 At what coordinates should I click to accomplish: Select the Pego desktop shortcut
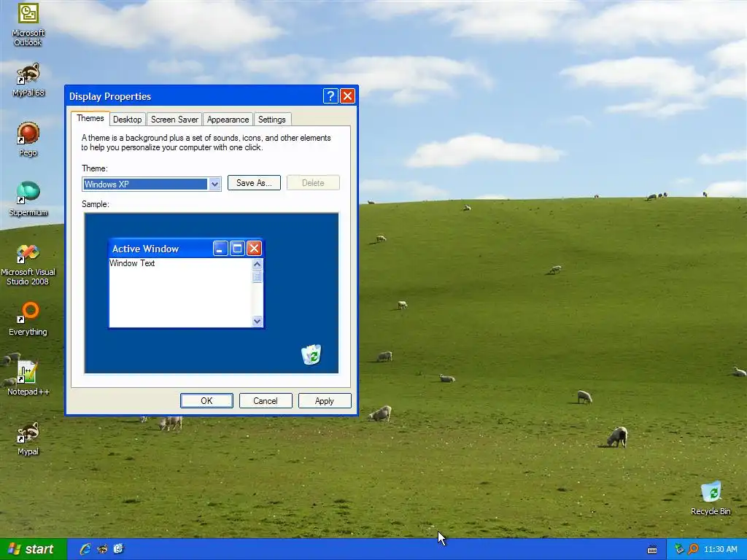28,139
